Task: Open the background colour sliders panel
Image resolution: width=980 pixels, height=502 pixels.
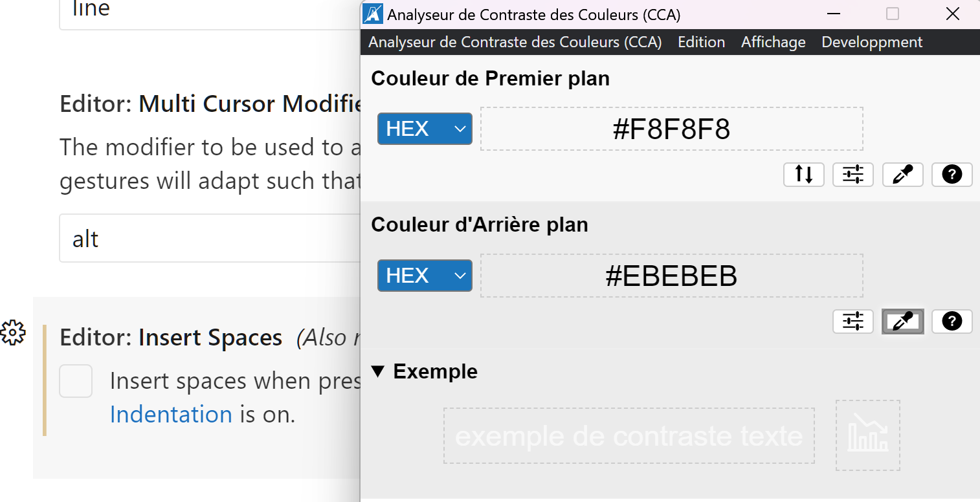Action: pyautogui.click(x=852, y=321)
